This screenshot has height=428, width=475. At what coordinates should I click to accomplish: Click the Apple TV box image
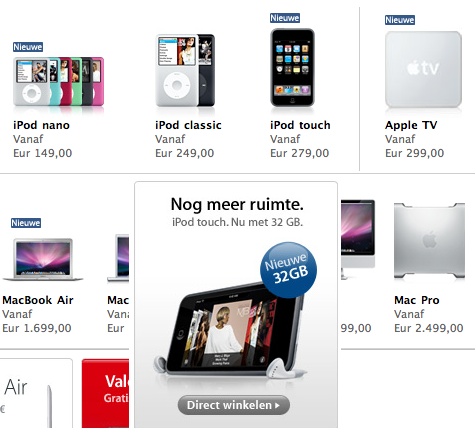[423, 69]
